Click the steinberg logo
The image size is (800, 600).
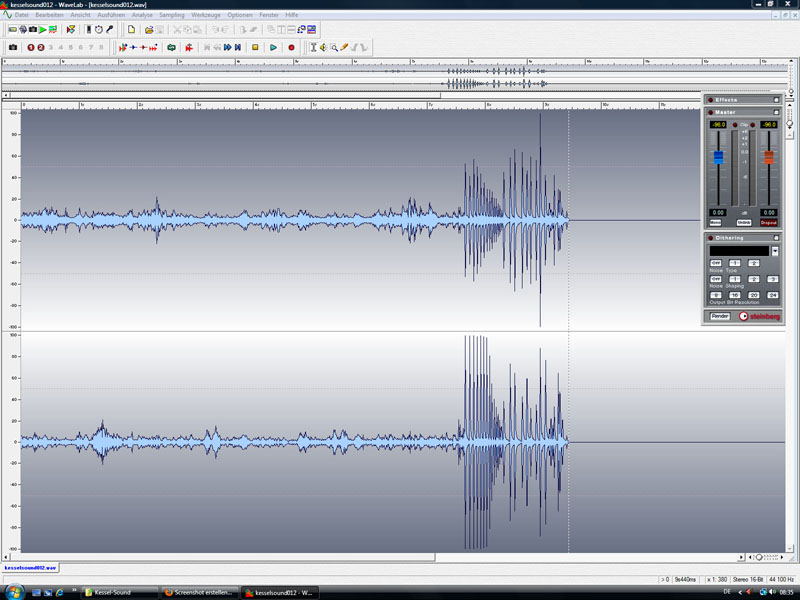pos(759,316)
